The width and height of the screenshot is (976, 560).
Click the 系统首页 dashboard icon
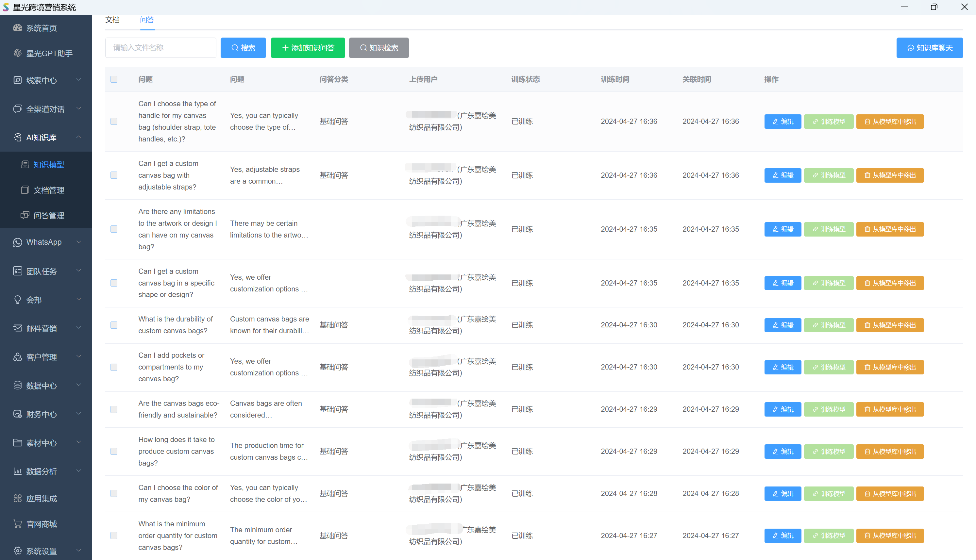coord(17,28)
